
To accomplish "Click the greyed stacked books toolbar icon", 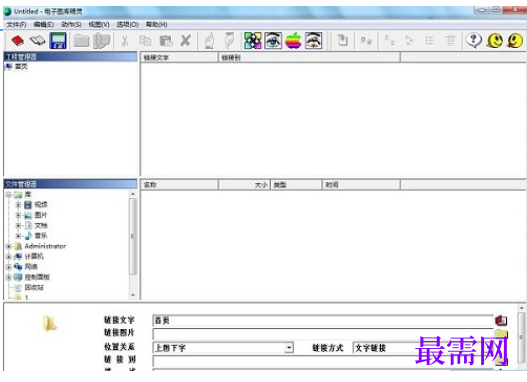I will point(102,41).
